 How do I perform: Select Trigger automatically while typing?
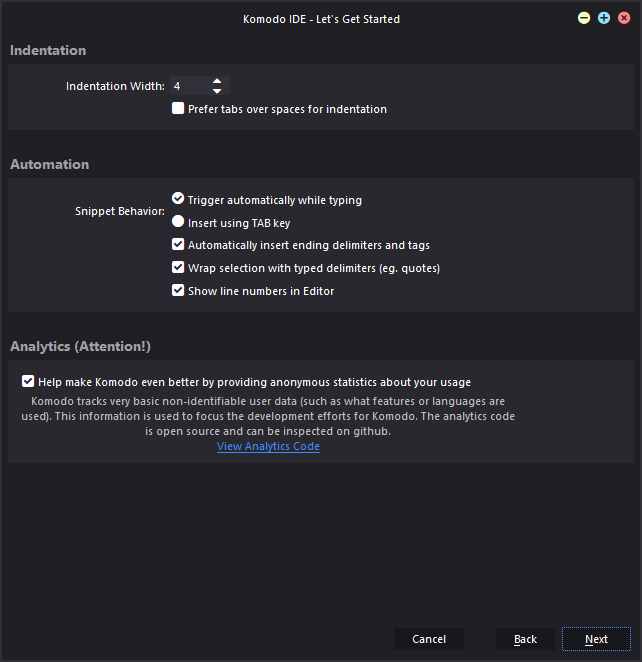(178, 199)
